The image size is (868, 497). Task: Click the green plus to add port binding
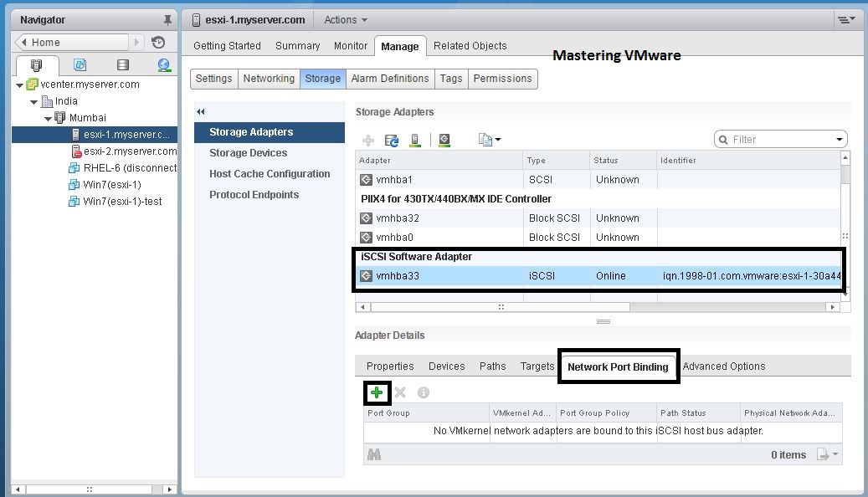click(376, 392)
